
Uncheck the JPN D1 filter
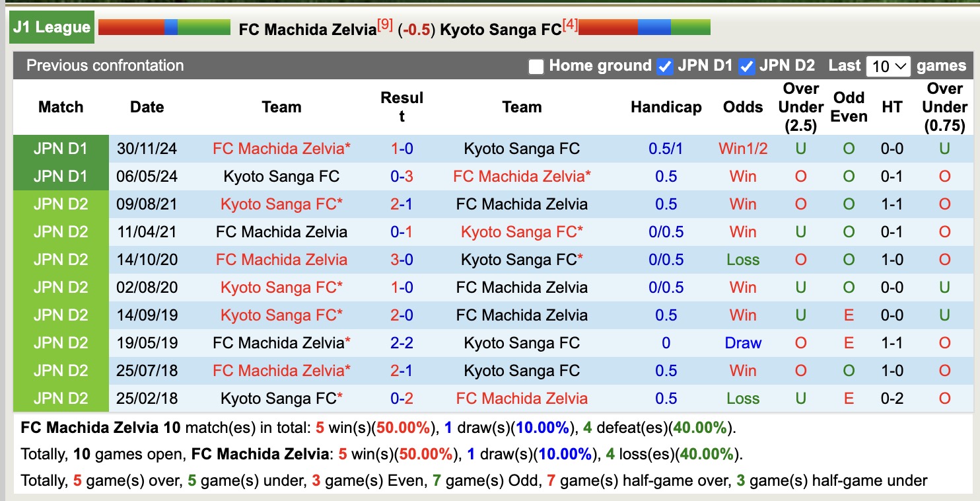(664, 66)
